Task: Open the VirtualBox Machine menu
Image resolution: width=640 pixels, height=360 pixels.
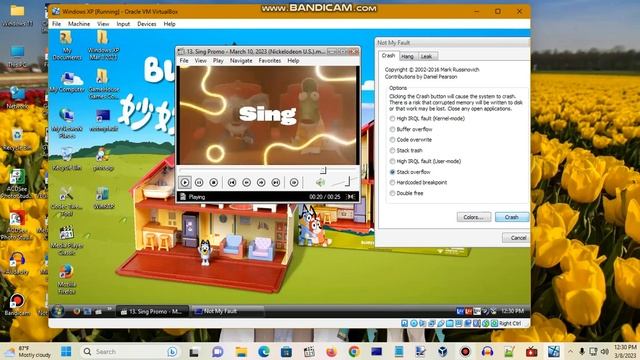Action: pos(79,24)
